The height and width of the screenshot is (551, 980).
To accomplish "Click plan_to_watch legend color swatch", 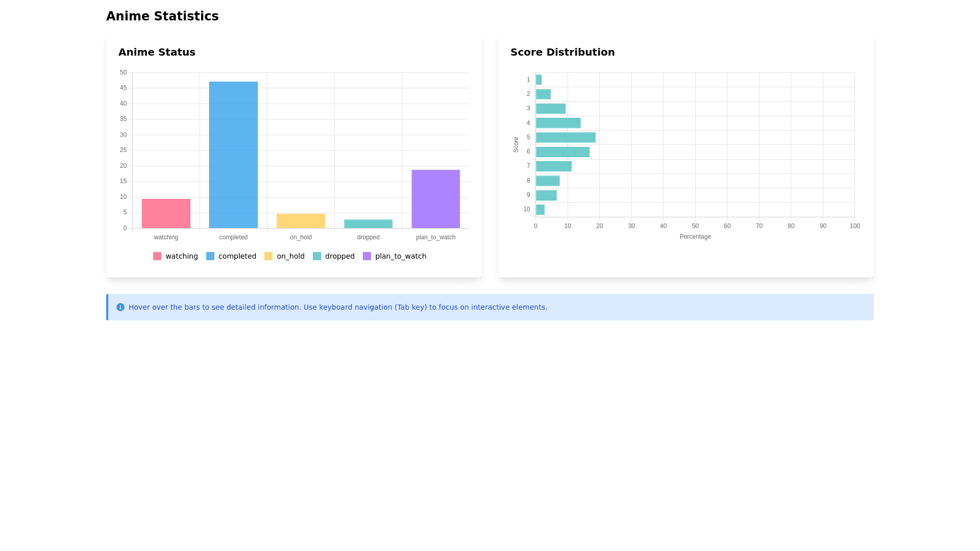I will (x=367, y=256).
